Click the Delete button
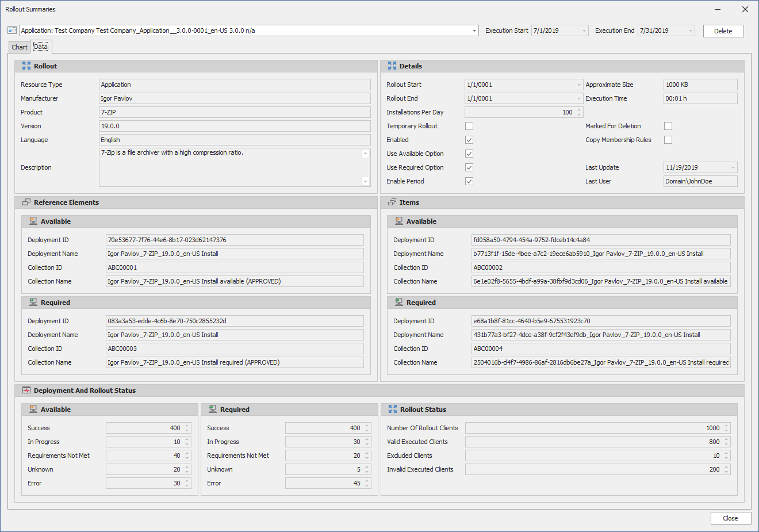Image resolution: width=759 pixels, height=532 pixels. tap(723, 31)
